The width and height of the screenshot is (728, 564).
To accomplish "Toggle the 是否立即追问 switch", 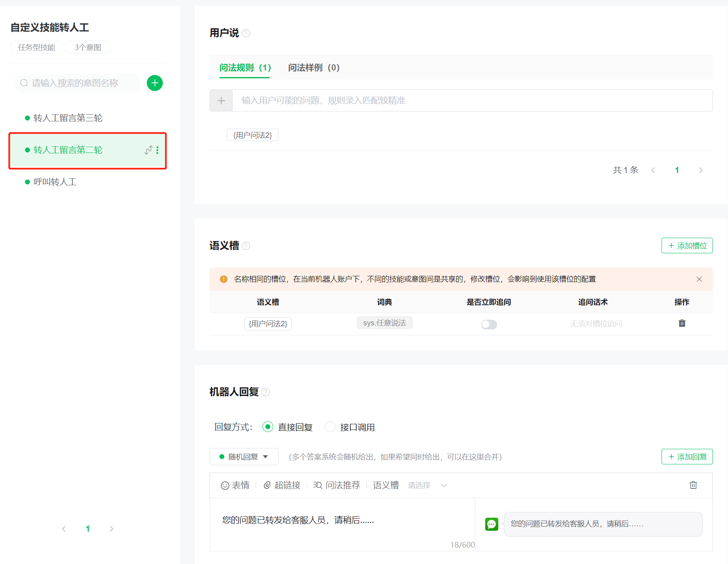I will coord(489,325).
